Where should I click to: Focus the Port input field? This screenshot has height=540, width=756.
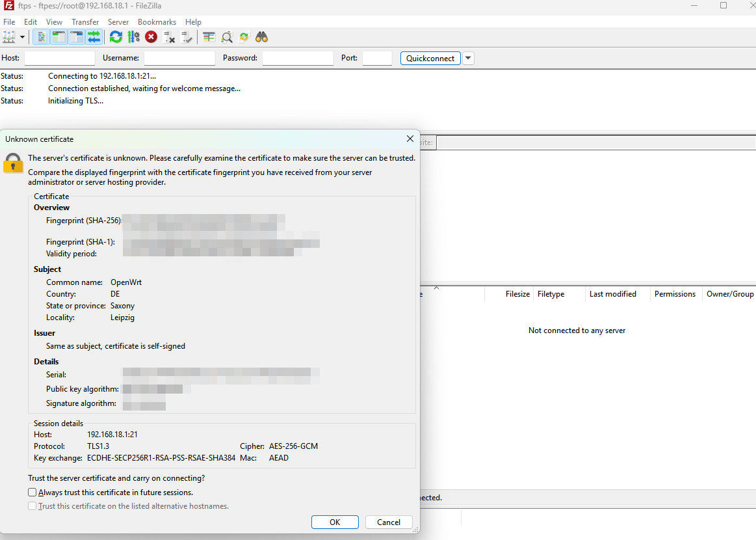pos(377,58)
